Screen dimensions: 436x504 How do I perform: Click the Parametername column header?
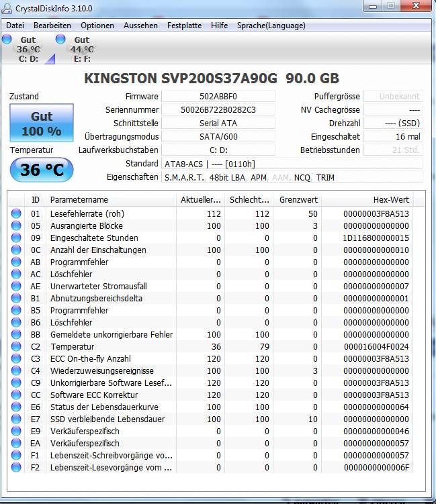[112, 199]
